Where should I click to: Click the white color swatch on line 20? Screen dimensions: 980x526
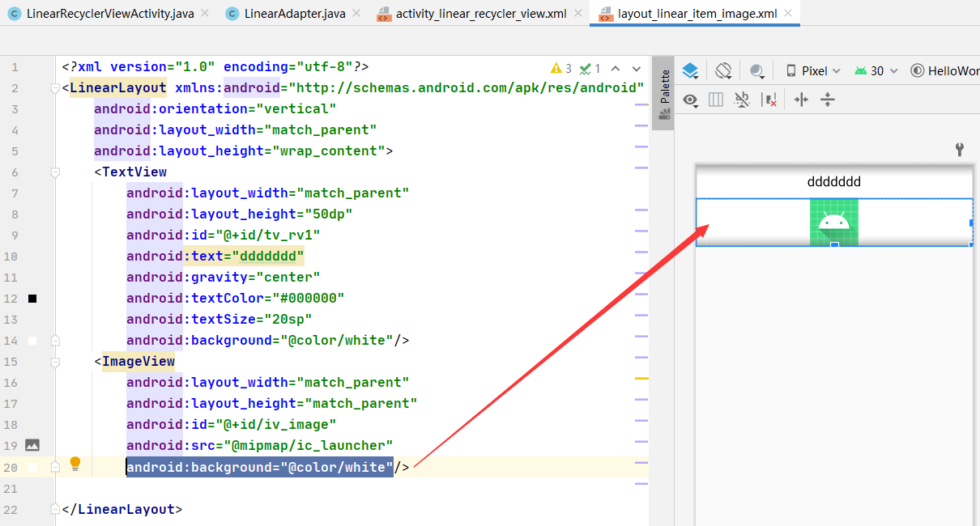coord(32,467)
